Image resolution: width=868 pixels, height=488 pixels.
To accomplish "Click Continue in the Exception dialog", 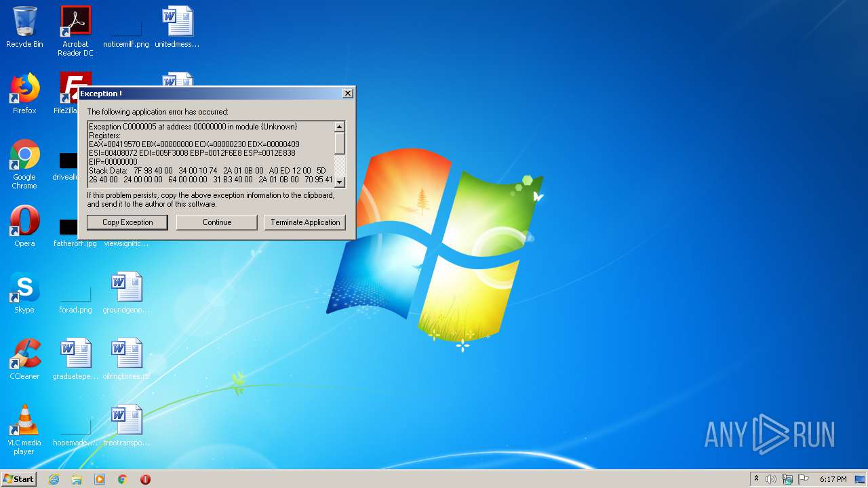I will point(217,222).
